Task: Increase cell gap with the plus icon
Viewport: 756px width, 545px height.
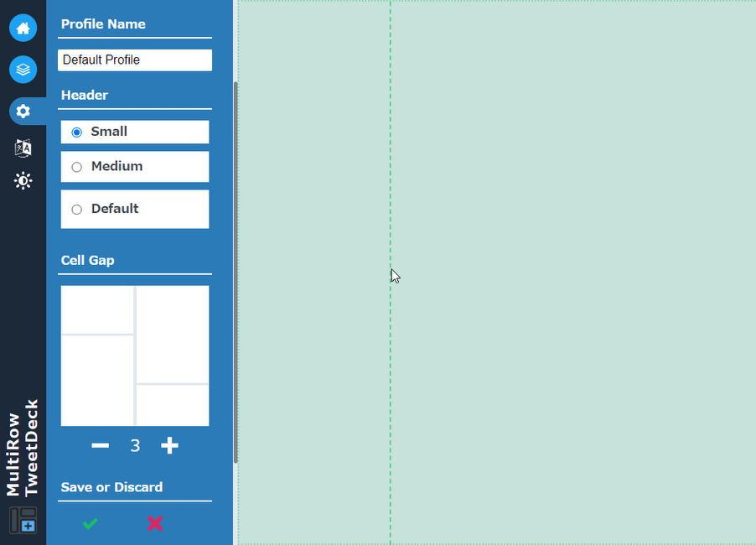Action: [169, 445]
